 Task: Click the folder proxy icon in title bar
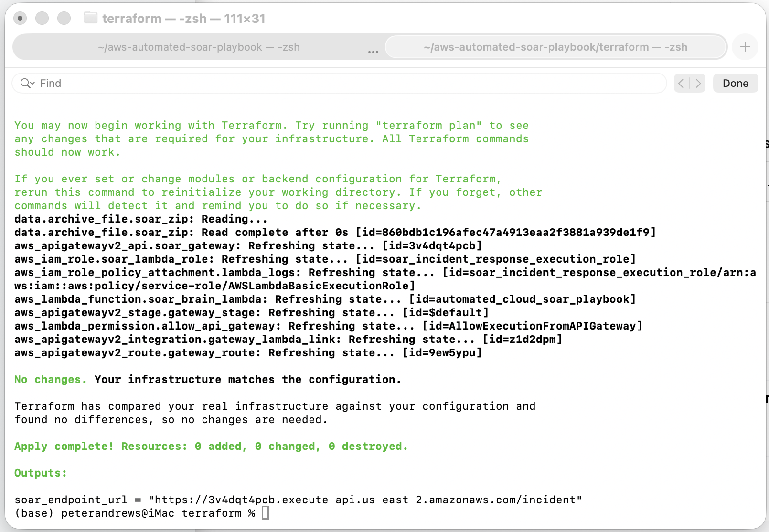coord(90,18)
